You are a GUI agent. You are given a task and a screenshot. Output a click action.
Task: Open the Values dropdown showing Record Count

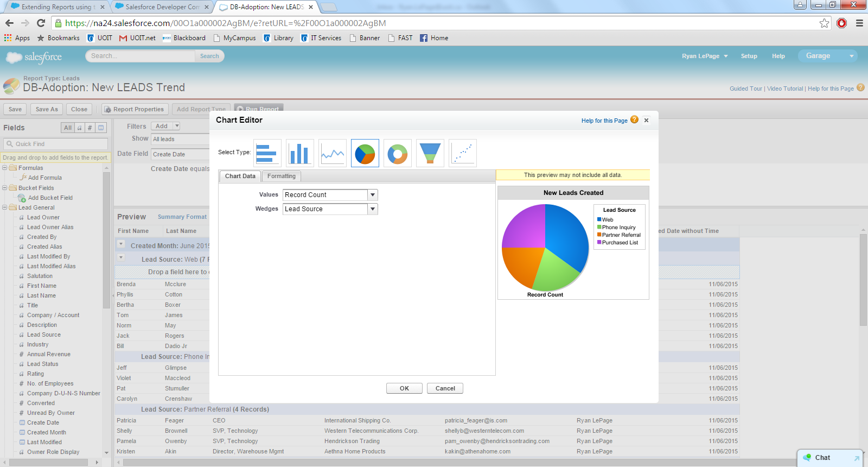point(373,195)
